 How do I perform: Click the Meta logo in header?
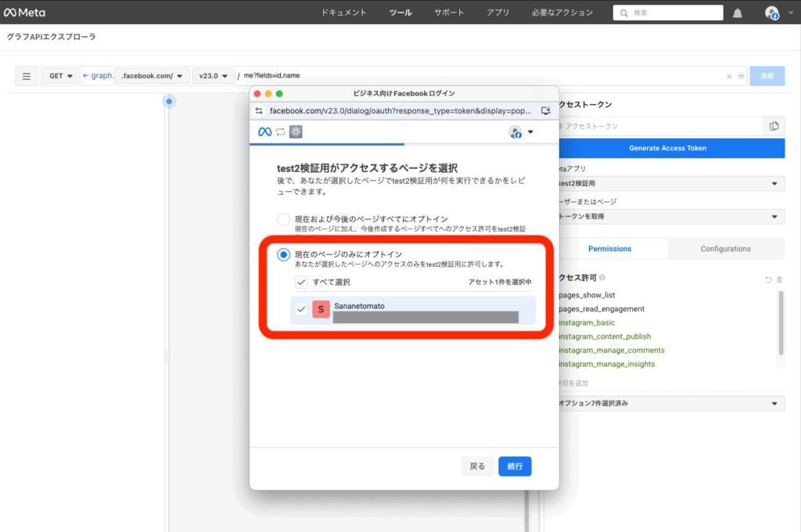click(x=24, y=13)
